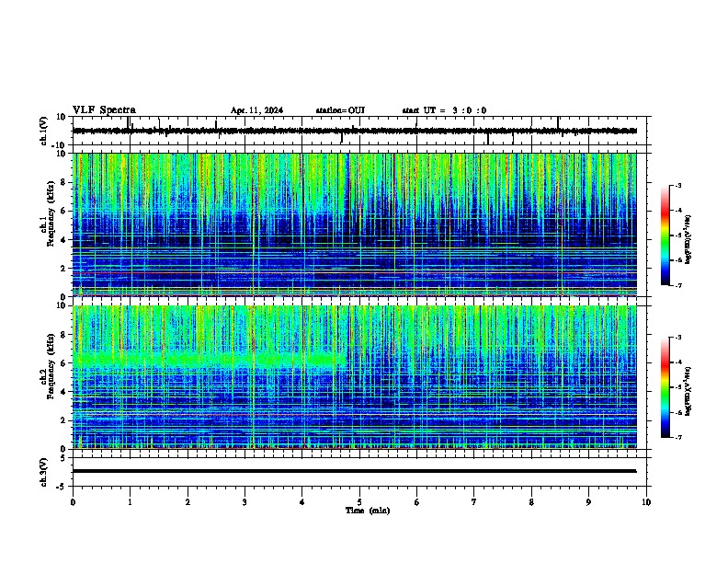The image size is (728, 563).
Task: Click time axis tick label "1"
Action: pyautogui.click(x=130, y=502)
